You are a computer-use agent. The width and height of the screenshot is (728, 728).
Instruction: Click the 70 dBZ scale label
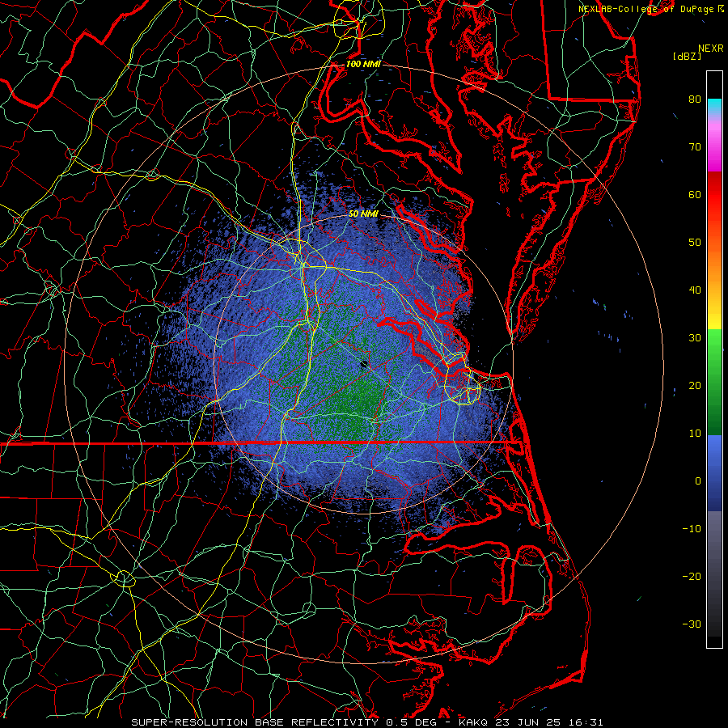(x=695, y=146)
